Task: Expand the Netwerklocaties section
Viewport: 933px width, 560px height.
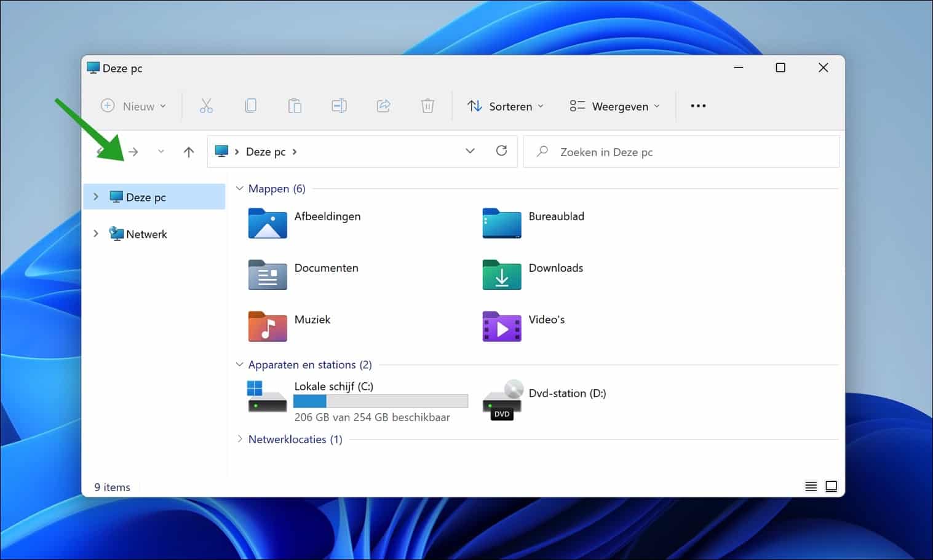Action: click(239, 439)
